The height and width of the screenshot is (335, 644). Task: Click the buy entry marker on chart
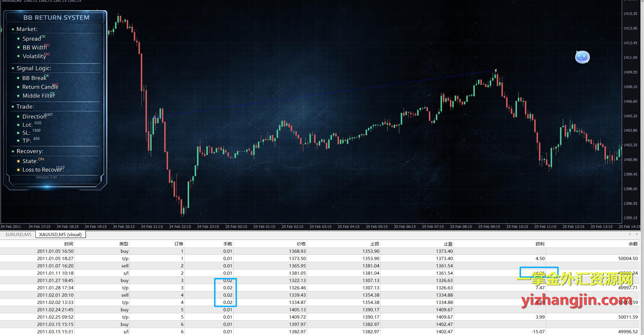tap(155, 117)
